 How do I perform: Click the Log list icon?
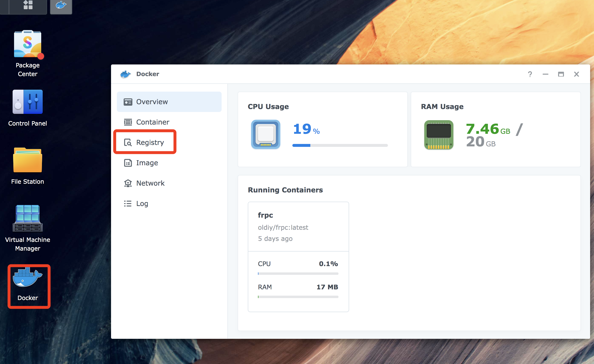(128, 204)
